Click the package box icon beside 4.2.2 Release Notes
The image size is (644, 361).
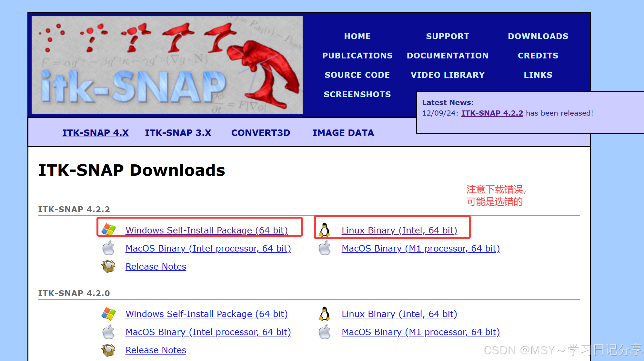click(x=108, y=266)
